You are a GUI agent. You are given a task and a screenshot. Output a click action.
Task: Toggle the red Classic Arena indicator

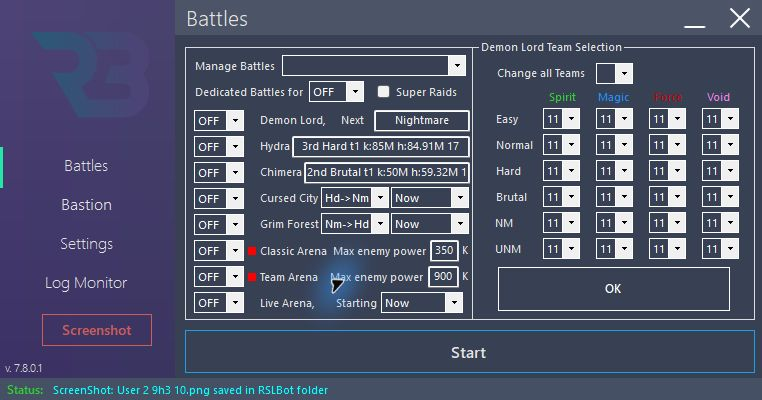click(x=252, y=251)
